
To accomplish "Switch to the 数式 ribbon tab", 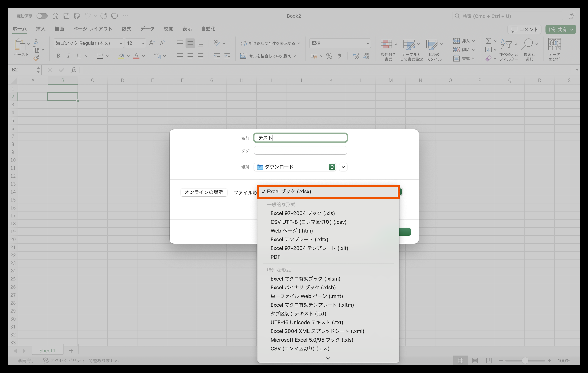I will click(x=126, y=29).
